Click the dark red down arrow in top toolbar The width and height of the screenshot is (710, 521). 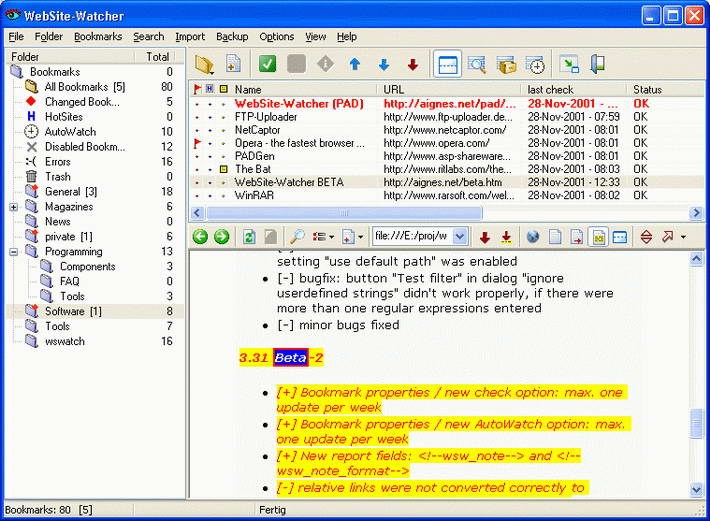click(x=412, y=65)
